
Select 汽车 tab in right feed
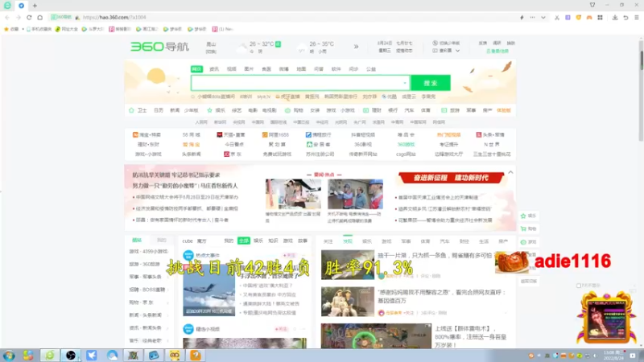pyautogui.click(x=444, y=241)
